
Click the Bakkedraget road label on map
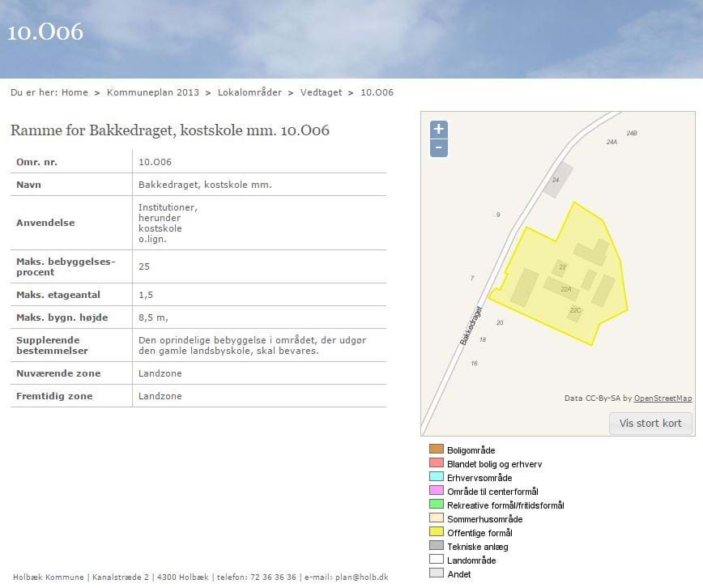(x=471, y=326)
